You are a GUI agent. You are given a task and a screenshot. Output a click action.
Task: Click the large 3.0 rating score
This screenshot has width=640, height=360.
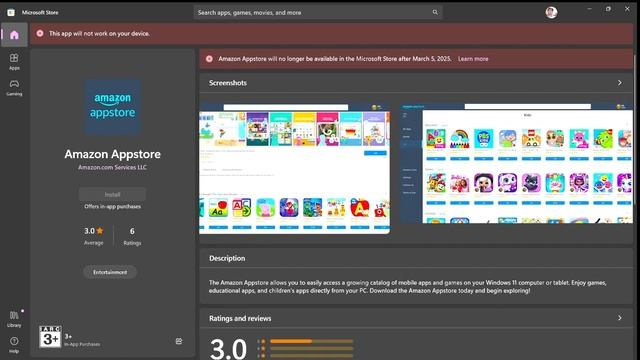click(x=228, y=349)
